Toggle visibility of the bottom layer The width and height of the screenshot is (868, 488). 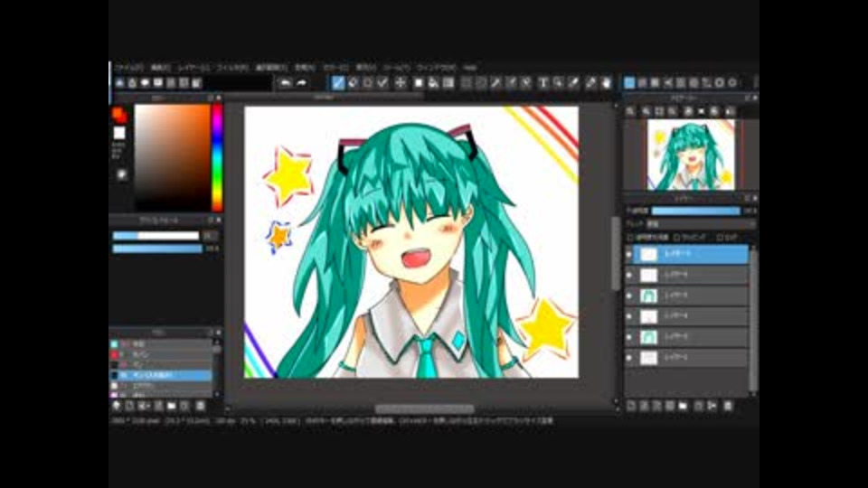coord(629,358)
